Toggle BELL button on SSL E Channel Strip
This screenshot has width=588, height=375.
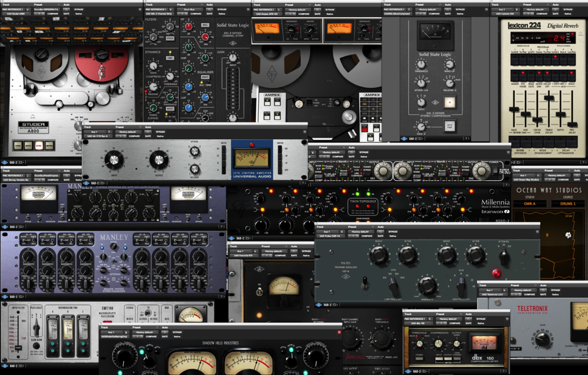[x=205, y=25]
